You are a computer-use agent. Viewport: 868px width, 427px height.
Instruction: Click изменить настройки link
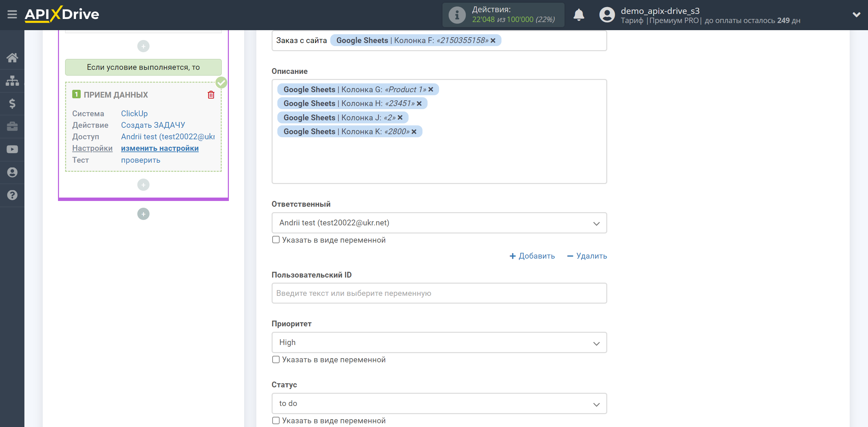pos(160,148)
